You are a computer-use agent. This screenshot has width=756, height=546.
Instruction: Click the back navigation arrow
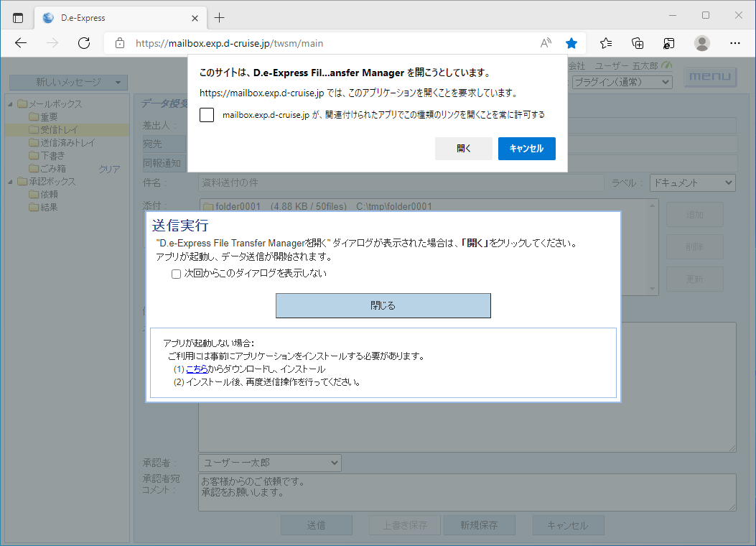point(21,43)
